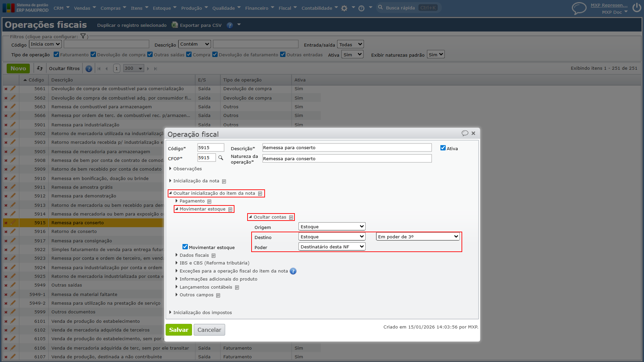Expand Inicialização dos impostos section
The image size is (644, 362).
click(x=201, y=313)
